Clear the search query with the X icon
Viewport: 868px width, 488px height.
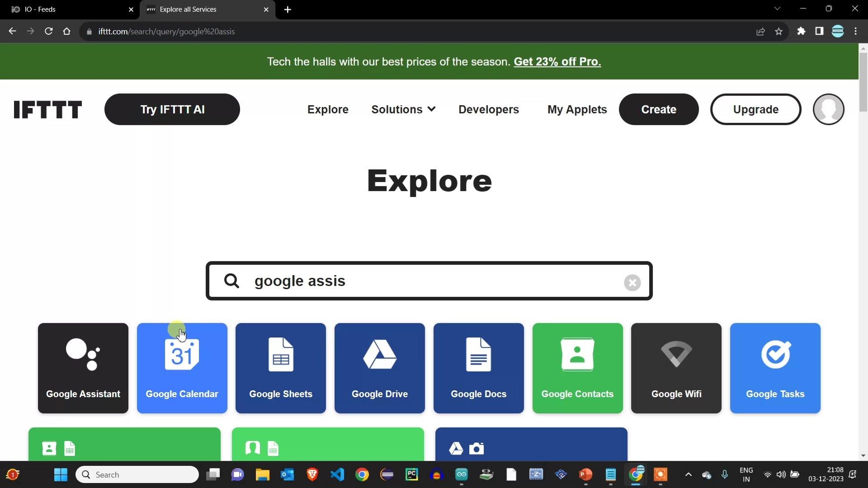point(632,282)
